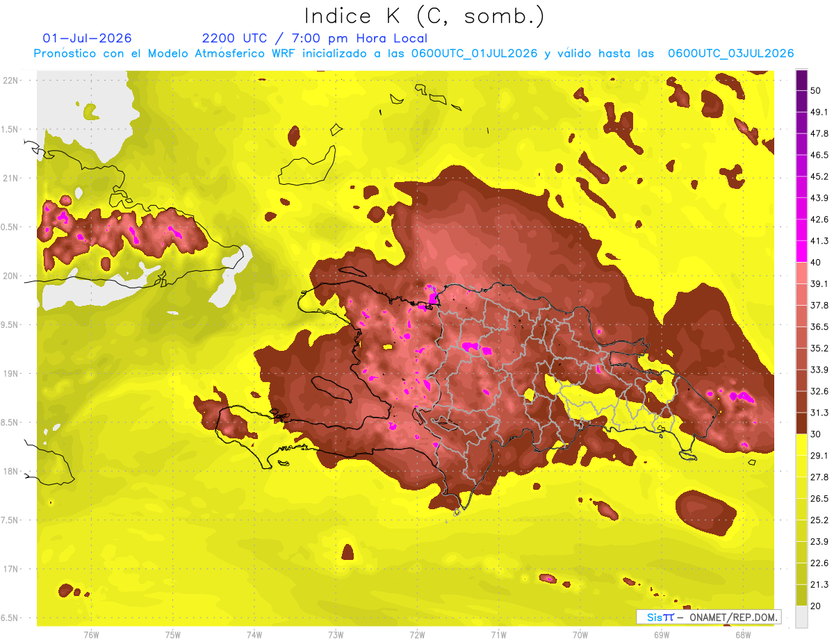
Task: Pick the salmon colorbar band between 39.1 and 40
Action: point(801,273)
